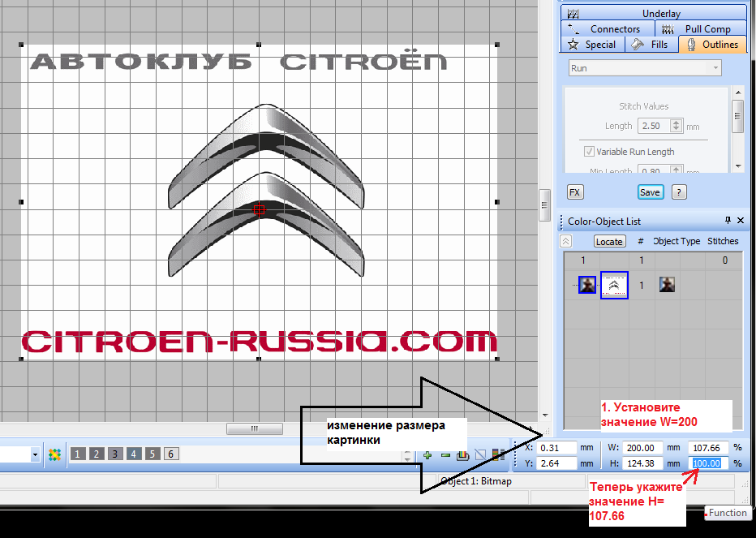
Task: Click the horizontal scrollbar thumb
Action: pos(255,428)
